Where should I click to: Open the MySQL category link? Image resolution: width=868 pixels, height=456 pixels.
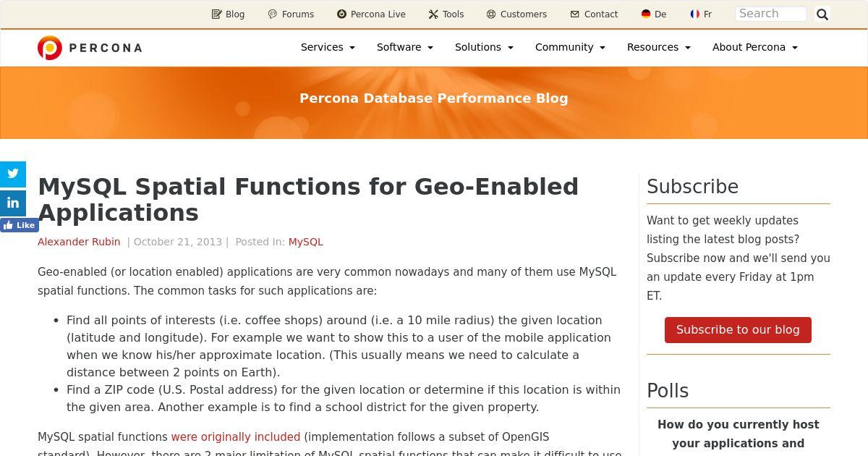click(306, 242)
